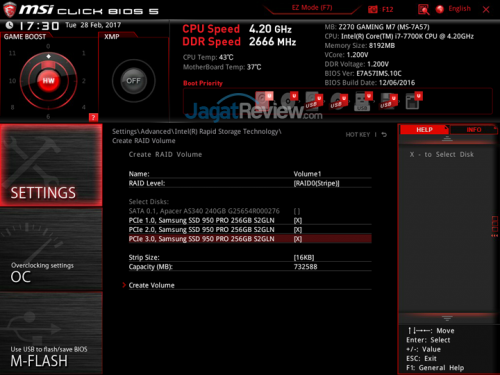Select the PCIe 1.0 Samsung SSD 950 PRO row

point(250,220)
